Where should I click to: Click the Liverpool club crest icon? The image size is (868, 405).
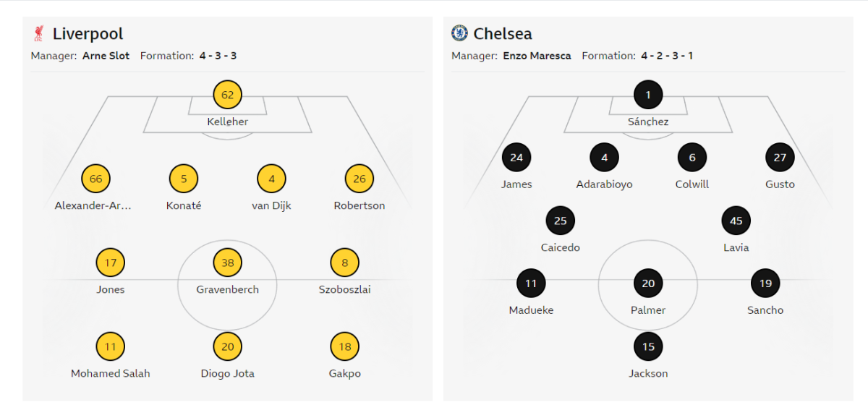38,33
